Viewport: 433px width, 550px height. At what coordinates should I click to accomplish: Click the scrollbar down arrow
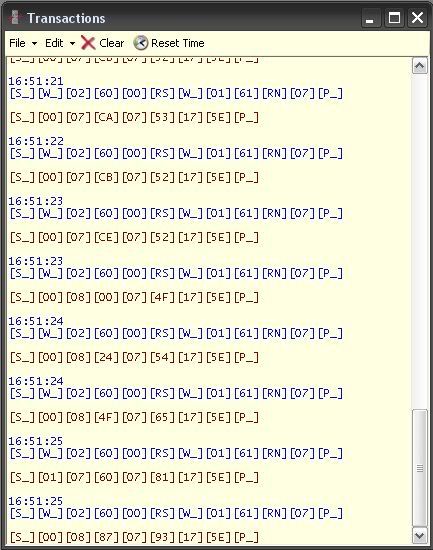click(420, 536)
